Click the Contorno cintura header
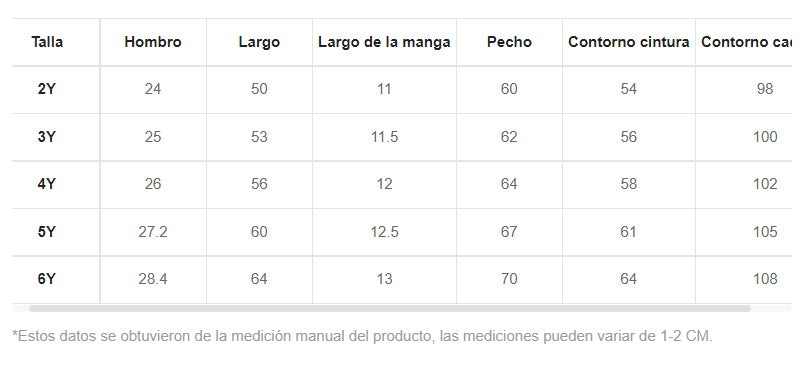The height and width of the screenshot is (371, 808). [x=629, y=42]
